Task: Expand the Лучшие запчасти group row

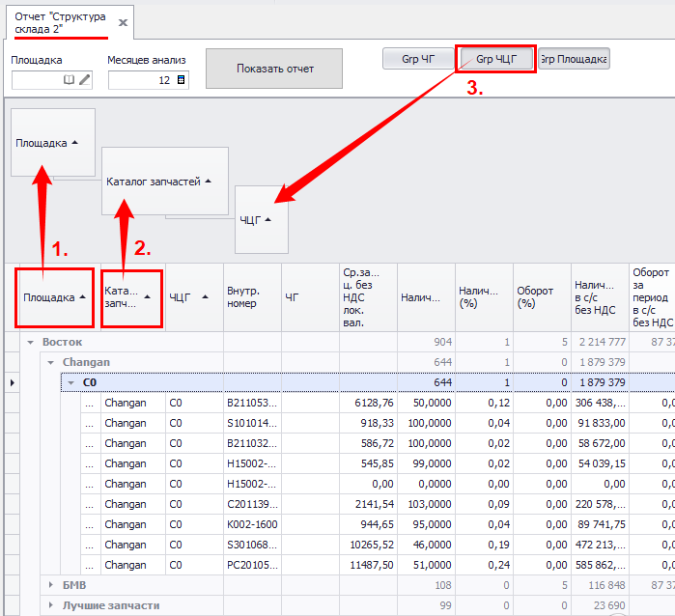Action: coord(51,605)
